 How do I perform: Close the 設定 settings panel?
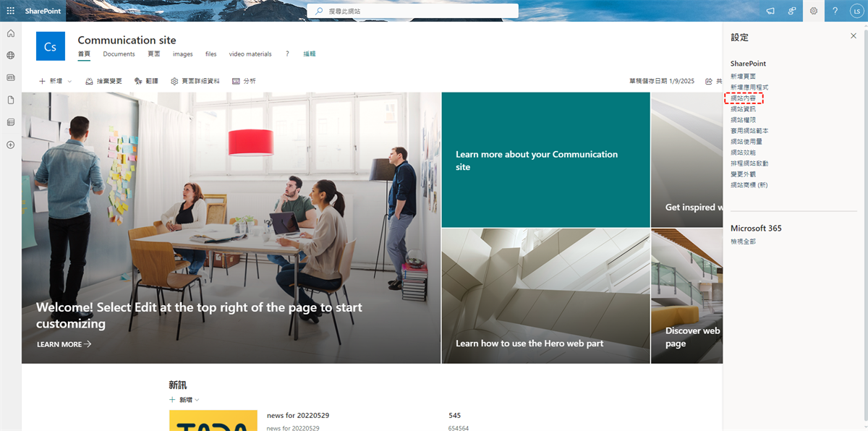(x=854, y=36)
